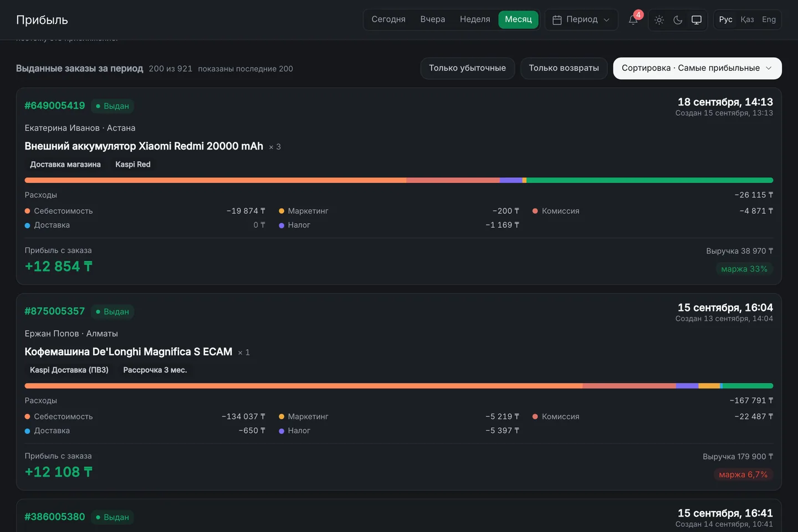Click customer Ержан Попов · Алматы
Viewport: 798px width, 532px height.
71,334
